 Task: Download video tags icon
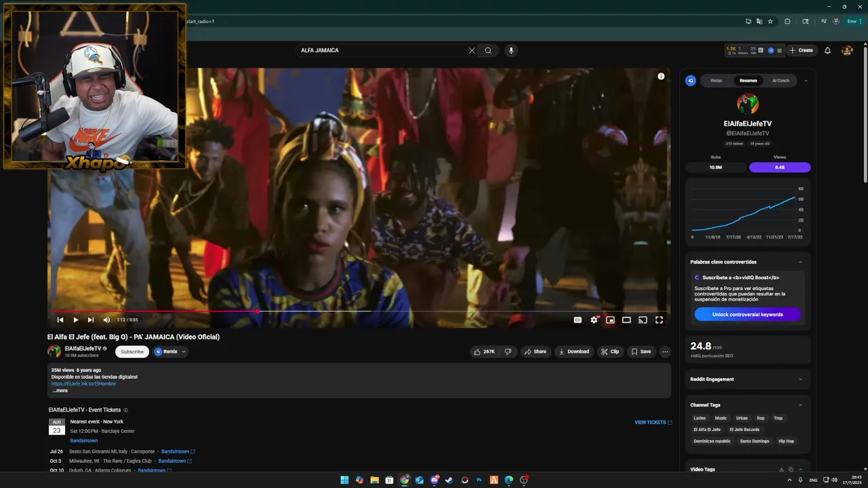[x=781, y=470]
